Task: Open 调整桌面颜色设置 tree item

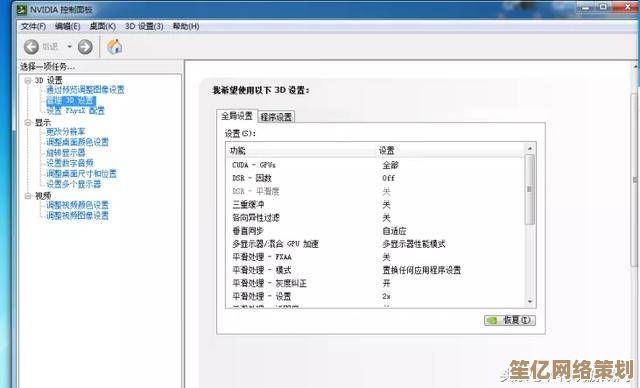Action: pyautogui.click(x=78, y=142)
